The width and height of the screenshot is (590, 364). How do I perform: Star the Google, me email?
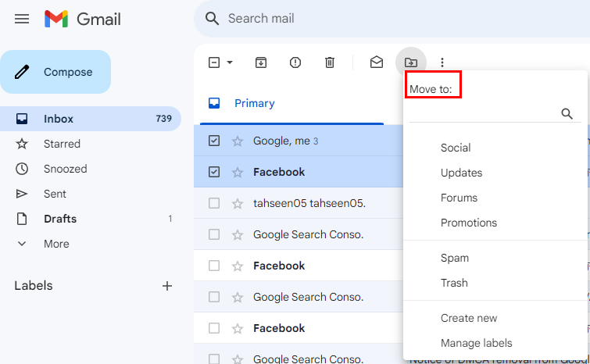pos(238,141)
